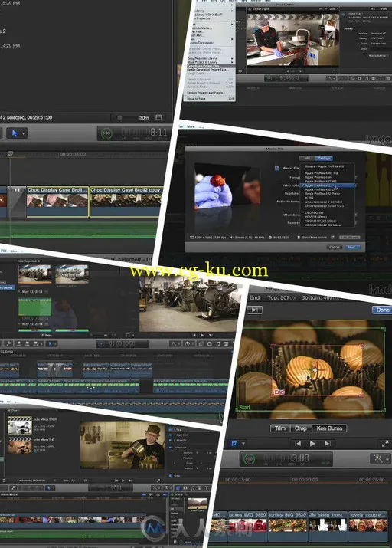
Task: Choose Delete Generated Project Files menu item
Action: point(209,70)
